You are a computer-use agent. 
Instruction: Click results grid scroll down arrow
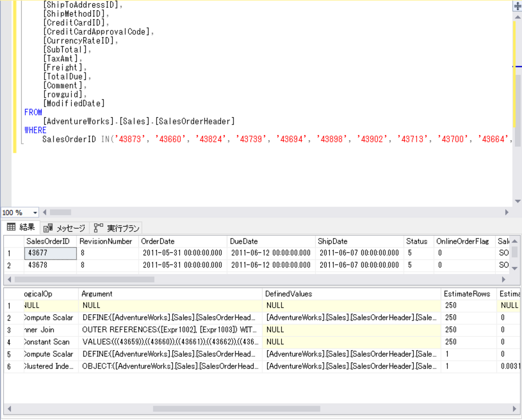pyautogui.click(x=515, y=268)
